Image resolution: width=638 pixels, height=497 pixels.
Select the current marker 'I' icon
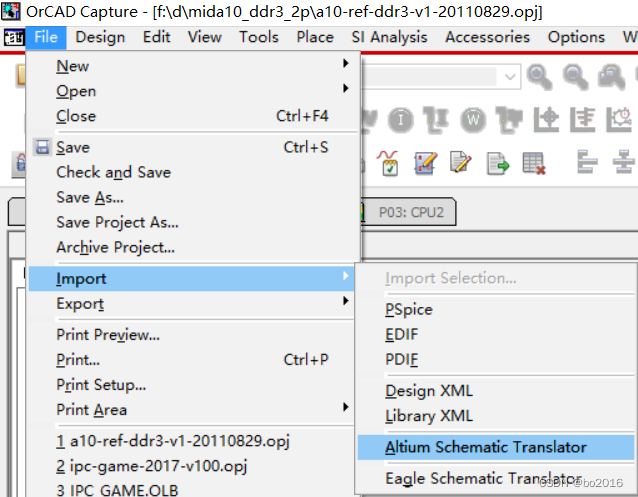(x=401, y=120)
